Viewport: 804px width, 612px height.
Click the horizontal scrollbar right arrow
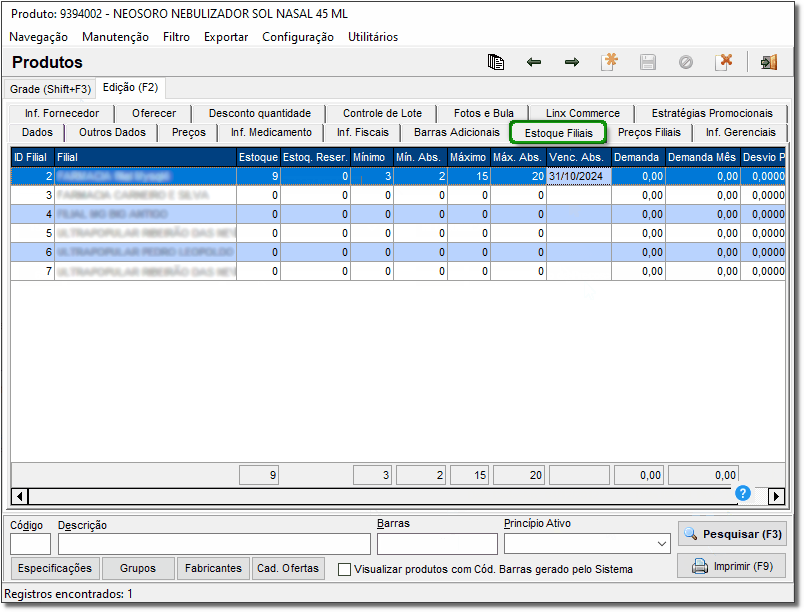776,496
